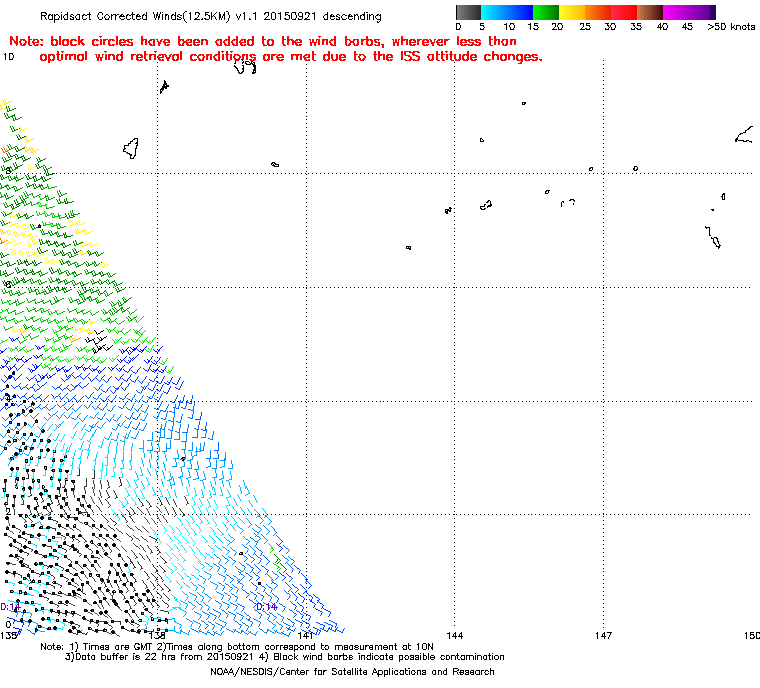Click the 'Black wind barbs indicate possible contamination' text
Screen dimensions: 760x688
389,657
